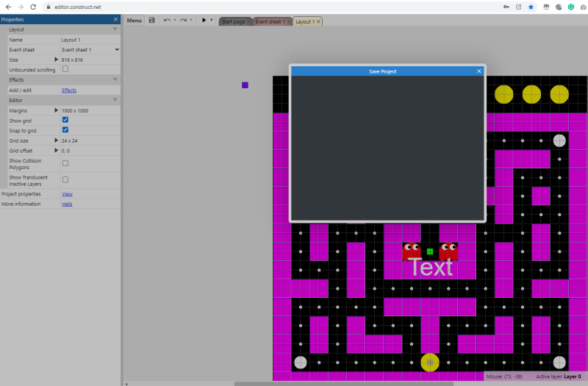Image resolution: width=588 pixels, height=386 pixels.
Task: Click the green Grammarly extension icon
Action: 571,7
